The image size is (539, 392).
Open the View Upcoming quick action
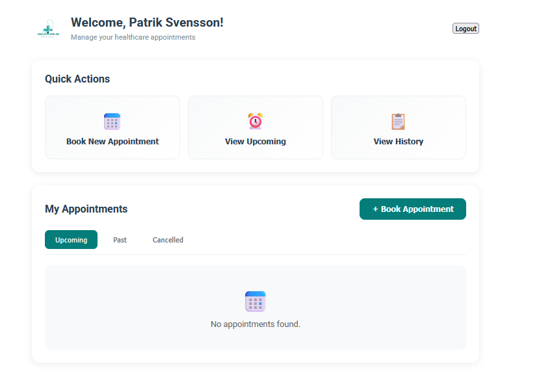[x=255, y=127]
